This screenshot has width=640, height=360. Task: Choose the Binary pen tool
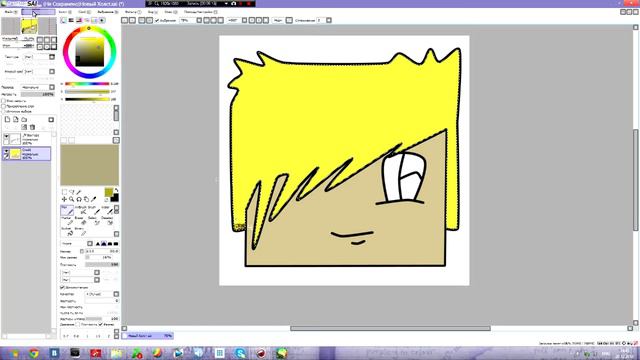(80, 231)
